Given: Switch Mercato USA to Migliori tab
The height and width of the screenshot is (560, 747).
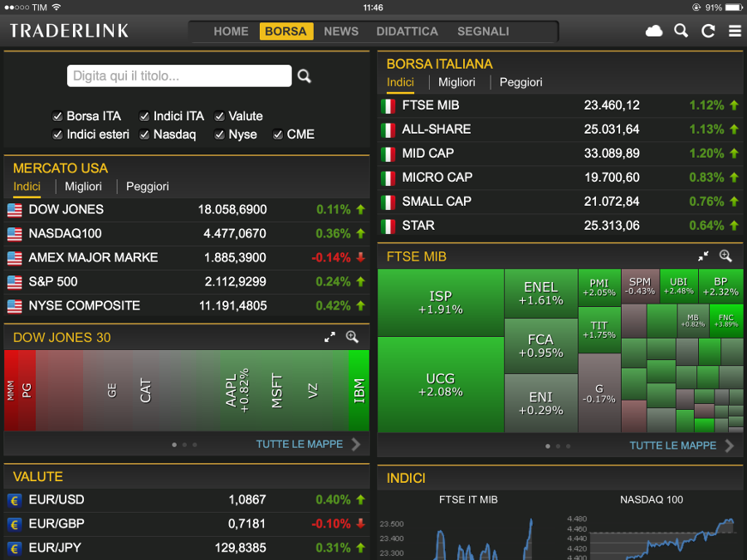Looking at the screenshot, I should (83, 187).
